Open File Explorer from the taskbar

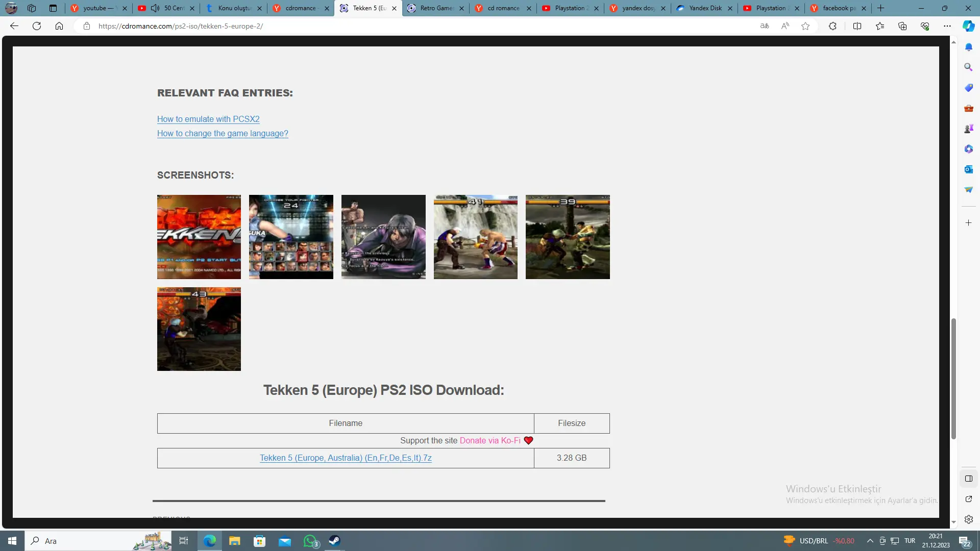coord(234,541)
